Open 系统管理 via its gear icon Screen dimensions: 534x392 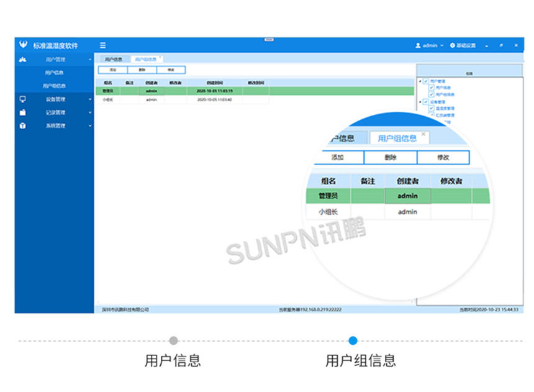pos(23,126)
